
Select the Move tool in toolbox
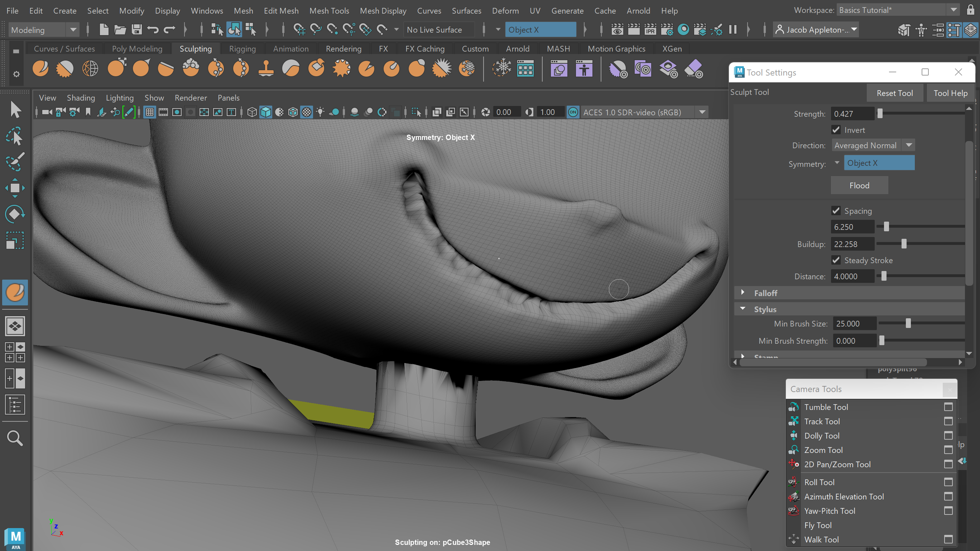pyautogui.click(x=15, y=188)
